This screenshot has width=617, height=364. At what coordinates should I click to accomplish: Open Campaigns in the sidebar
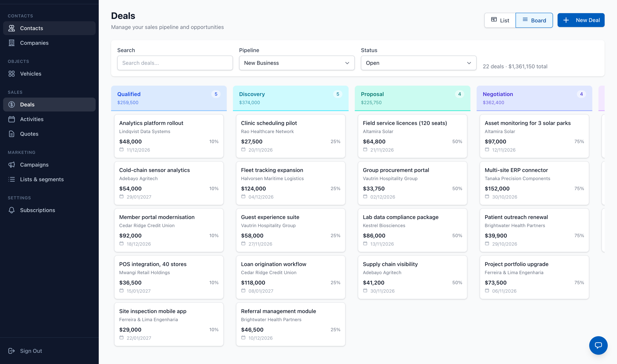coord(49,165)
